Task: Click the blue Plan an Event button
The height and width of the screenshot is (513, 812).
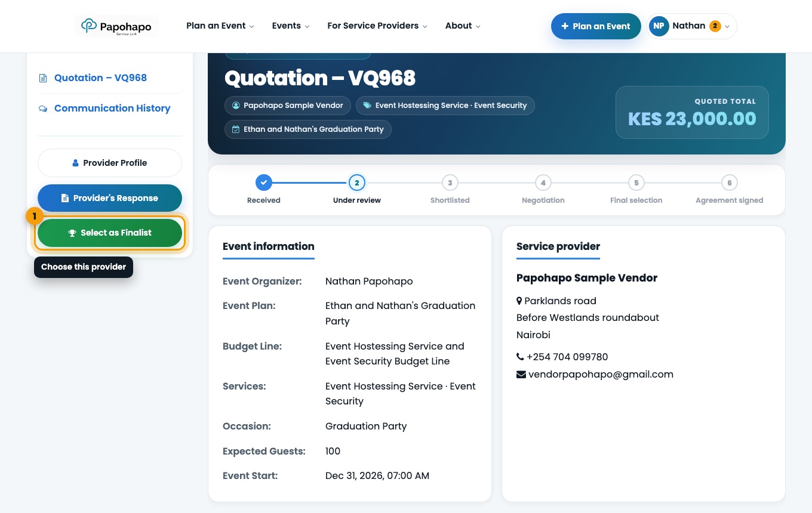Action: click(596, 26)
